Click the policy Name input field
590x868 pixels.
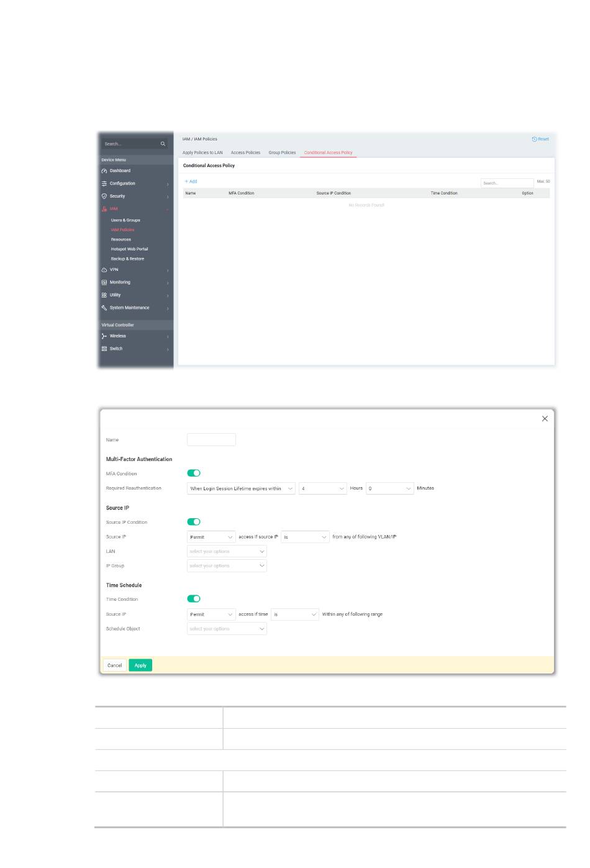[211, 440]
